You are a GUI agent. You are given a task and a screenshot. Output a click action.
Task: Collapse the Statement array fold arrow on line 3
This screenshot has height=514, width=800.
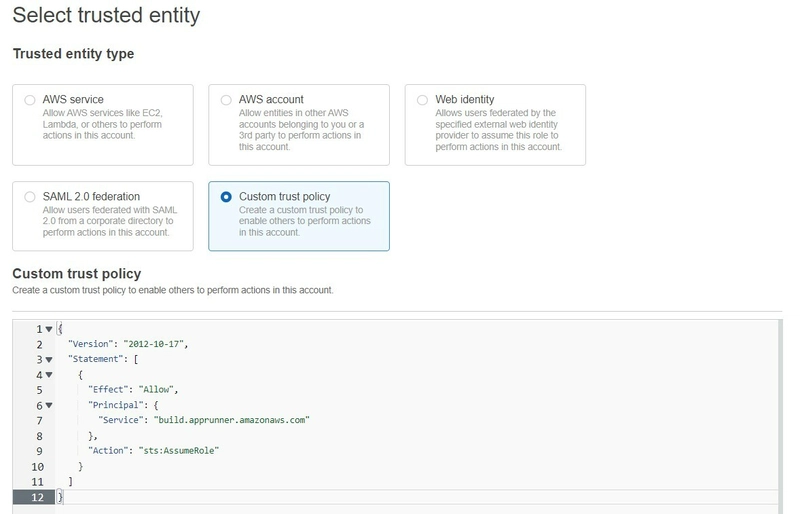49,360
